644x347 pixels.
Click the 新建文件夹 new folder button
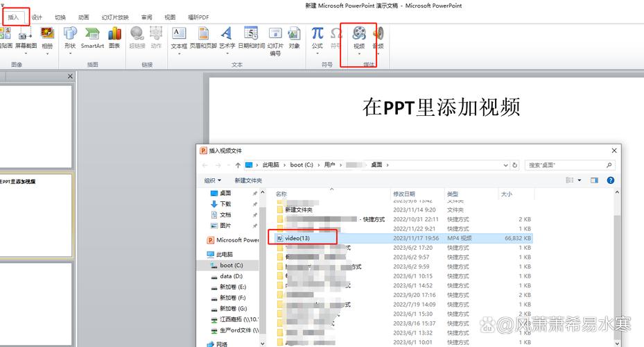248,180
